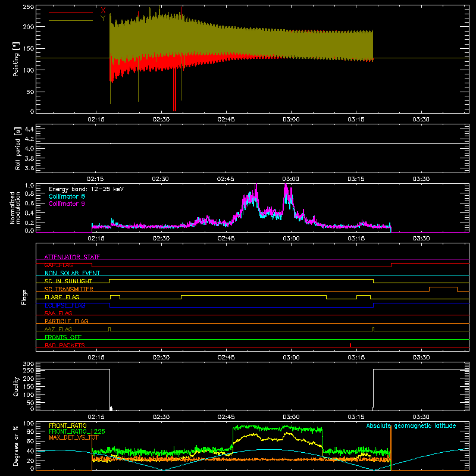Click the "02:15" tick under the Quality plot
The width and height of the screenshot is (476, 476).
click(96, 417)
